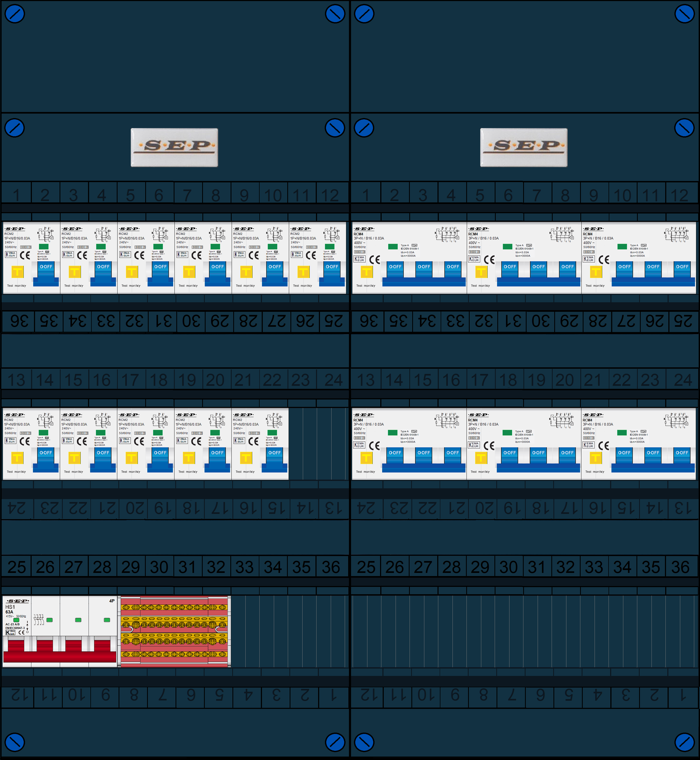Push yellow T test button of RCM2 under left slots 5-6
Viewport: 700px width, 760px height.
coord(132,271)
